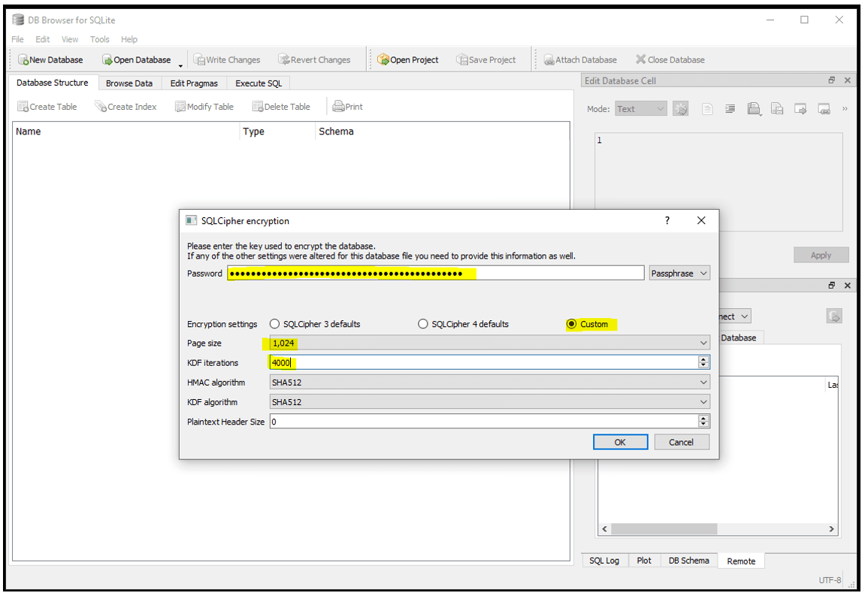Click the Write Changes toolbar button
This screenshot has height=599, width=868.
click(x=227, y=60)
